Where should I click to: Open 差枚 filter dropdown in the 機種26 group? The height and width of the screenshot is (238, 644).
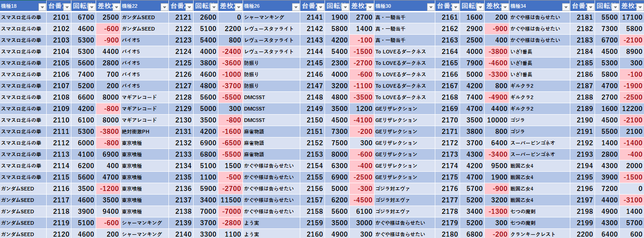pos(370,7)
